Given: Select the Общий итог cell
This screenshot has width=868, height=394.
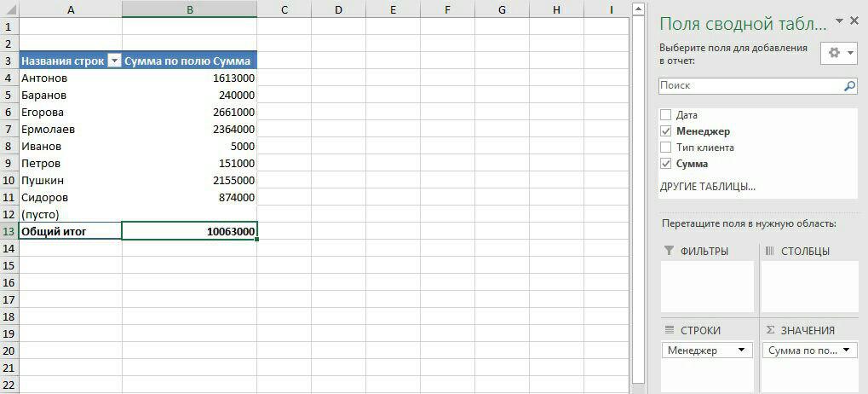Looking at the screenshot, I should point(70,231).
